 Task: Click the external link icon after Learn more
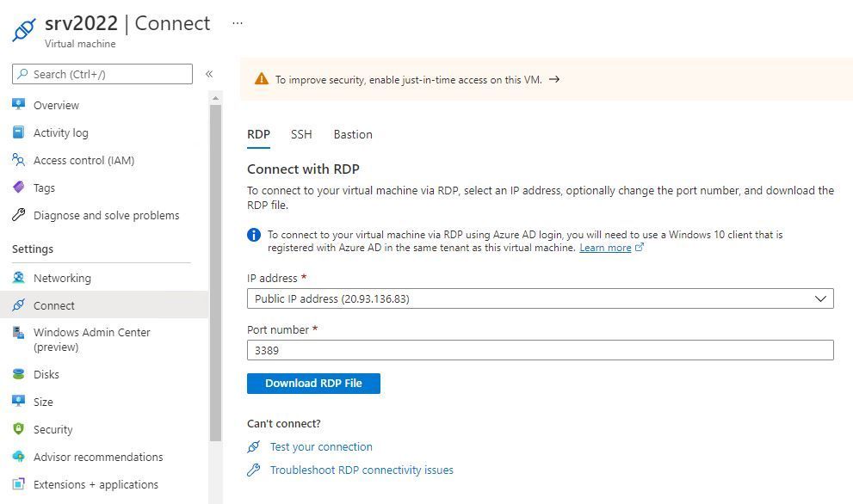(640, 248)
